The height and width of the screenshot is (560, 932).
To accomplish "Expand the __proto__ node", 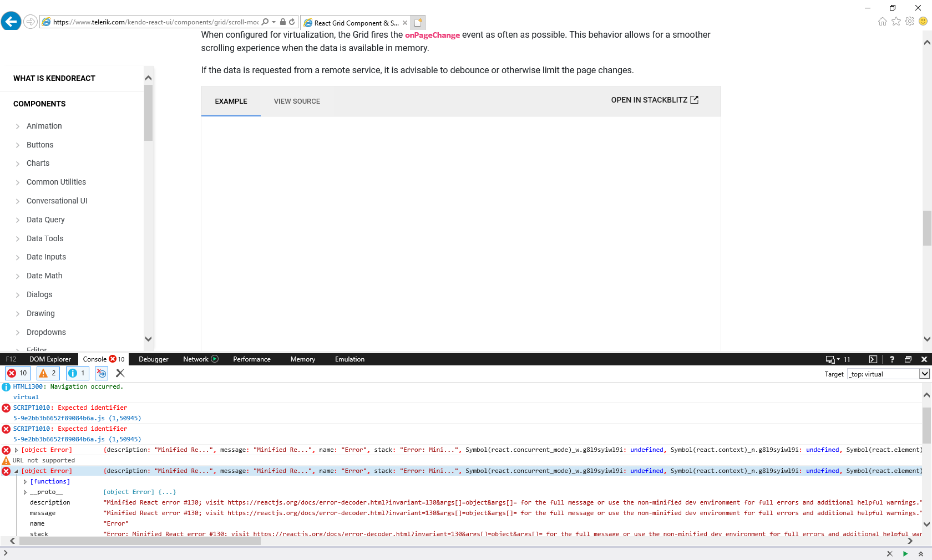I will point(25,492).
